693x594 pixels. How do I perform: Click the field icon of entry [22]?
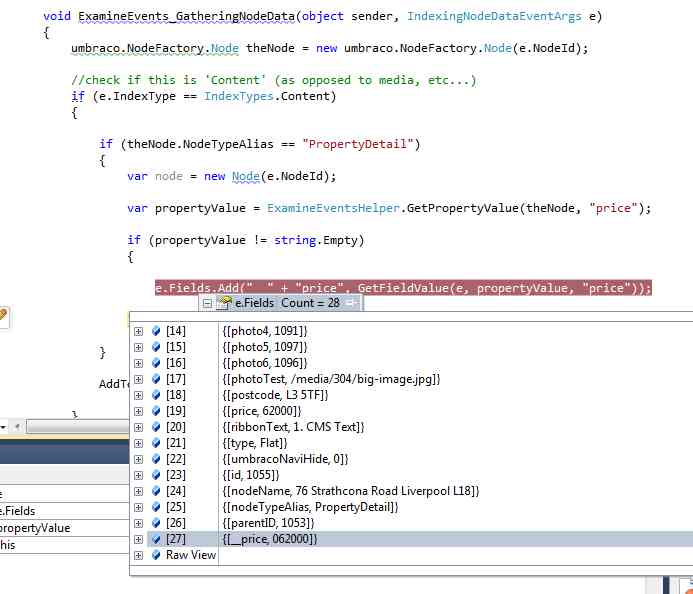point(156,459)
